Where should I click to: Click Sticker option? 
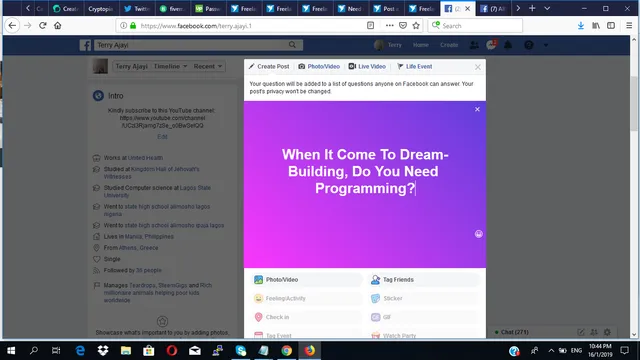tap(424, 298)
